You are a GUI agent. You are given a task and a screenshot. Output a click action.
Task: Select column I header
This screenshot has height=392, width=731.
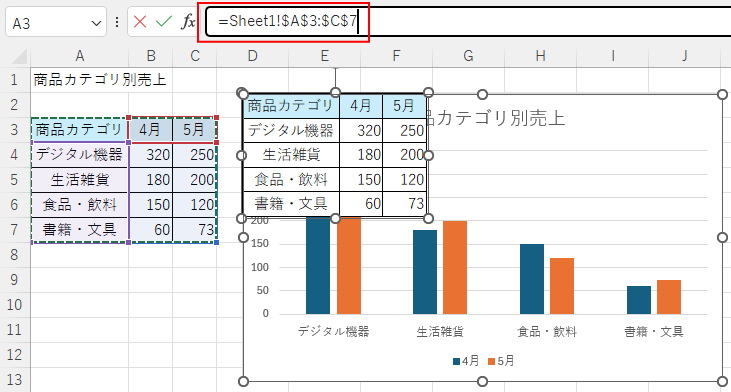tap(613, 56)
